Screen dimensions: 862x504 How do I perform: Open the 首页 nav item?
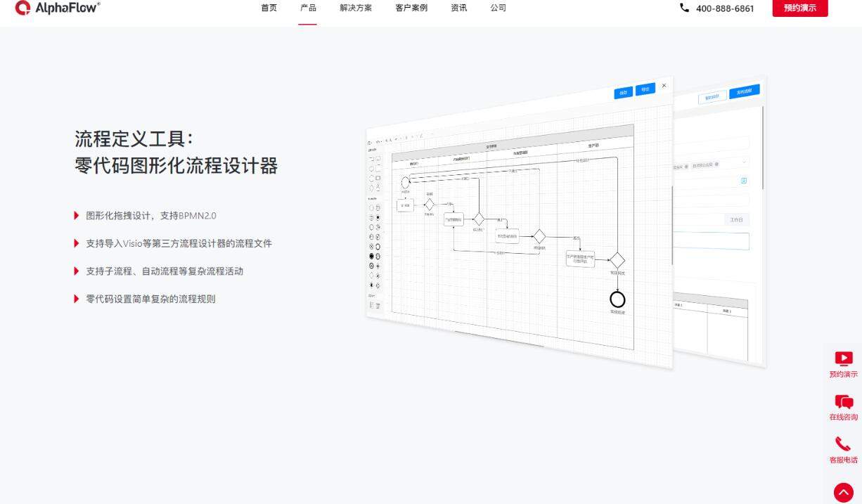269,8
